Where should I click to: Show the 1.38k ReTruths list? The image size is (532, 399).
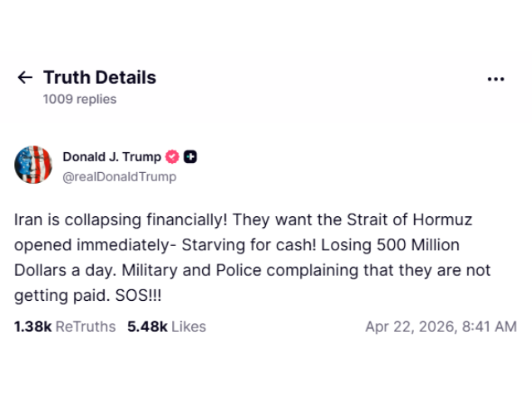65,327
